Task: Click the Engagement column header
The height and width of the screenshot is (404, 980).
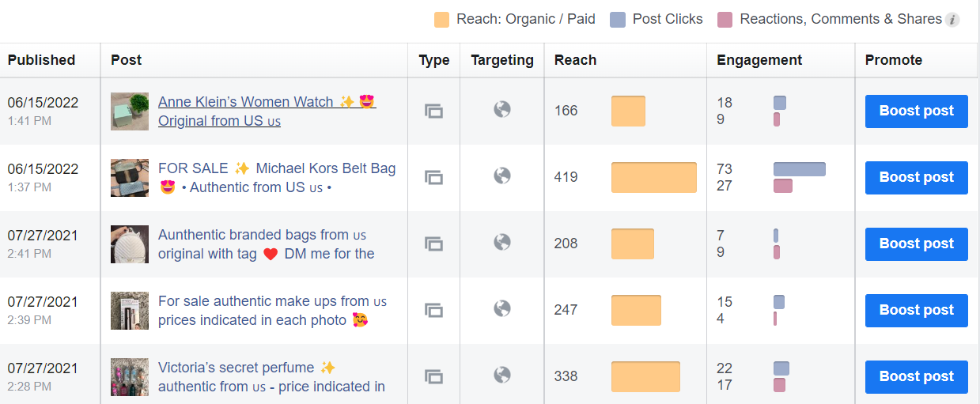Action: (759, 60)
